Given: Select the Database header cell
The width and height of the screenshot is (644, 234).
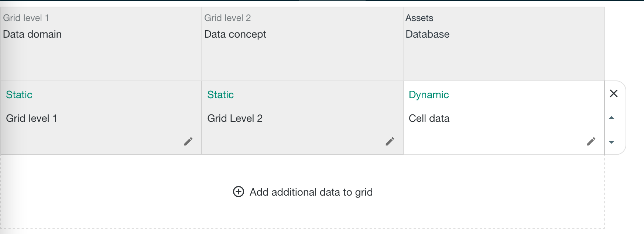Looking at the screenshot, I should click(504, 44).
